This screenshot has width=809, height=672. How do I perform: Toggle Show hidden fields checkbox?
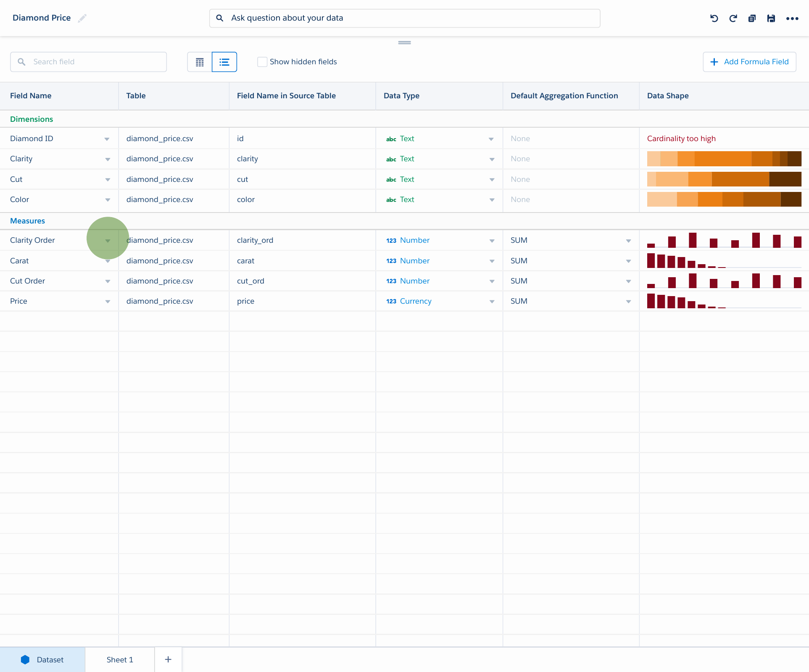(x=262, y=62)
